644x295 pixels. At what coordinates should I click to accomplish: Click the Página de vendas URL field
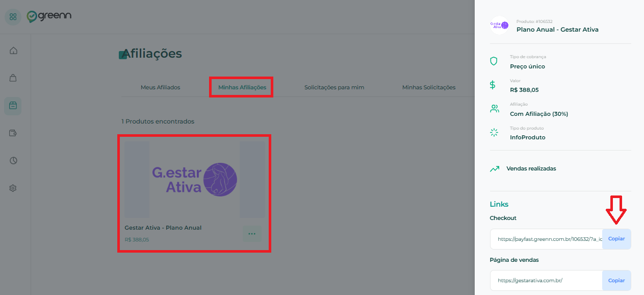coord(546,280)
